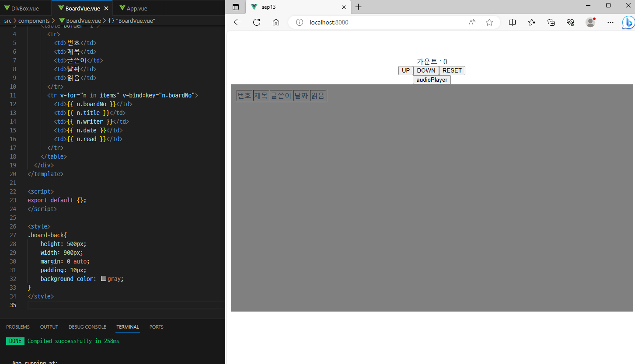Refresh the localhost page

point(257,22)
